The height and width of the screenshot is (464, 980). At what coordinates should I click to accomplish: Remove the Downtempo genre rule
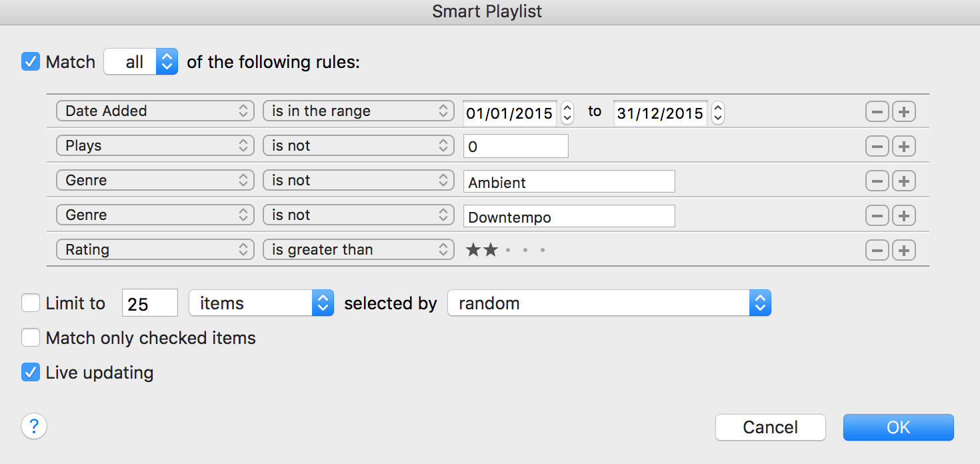[877, 216]
